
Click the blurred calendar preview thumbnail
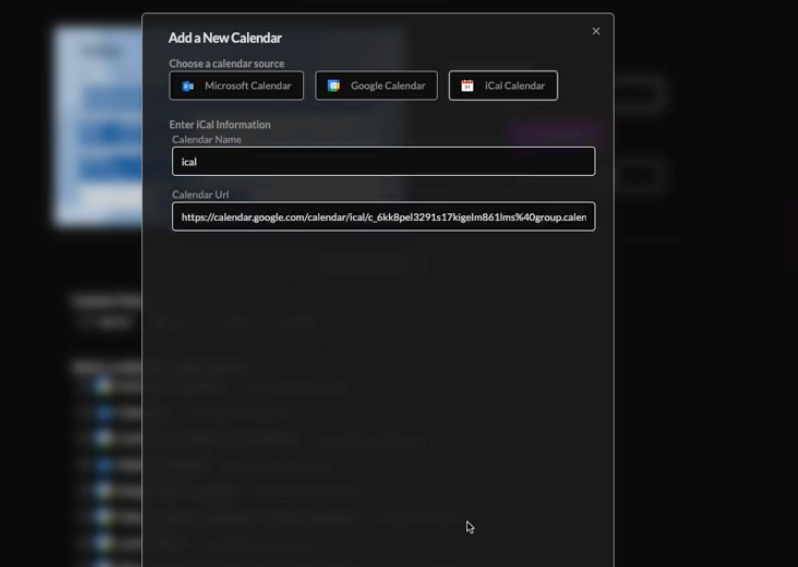coord(100,125)
